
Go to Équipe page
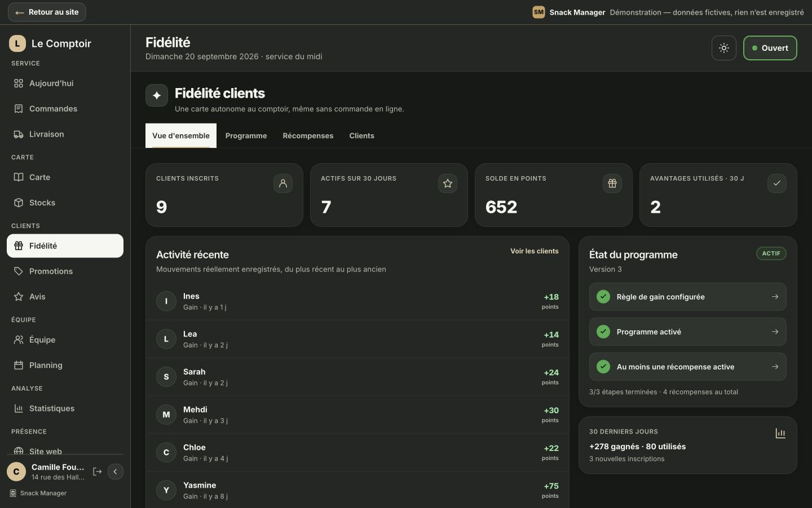[65, 340]
